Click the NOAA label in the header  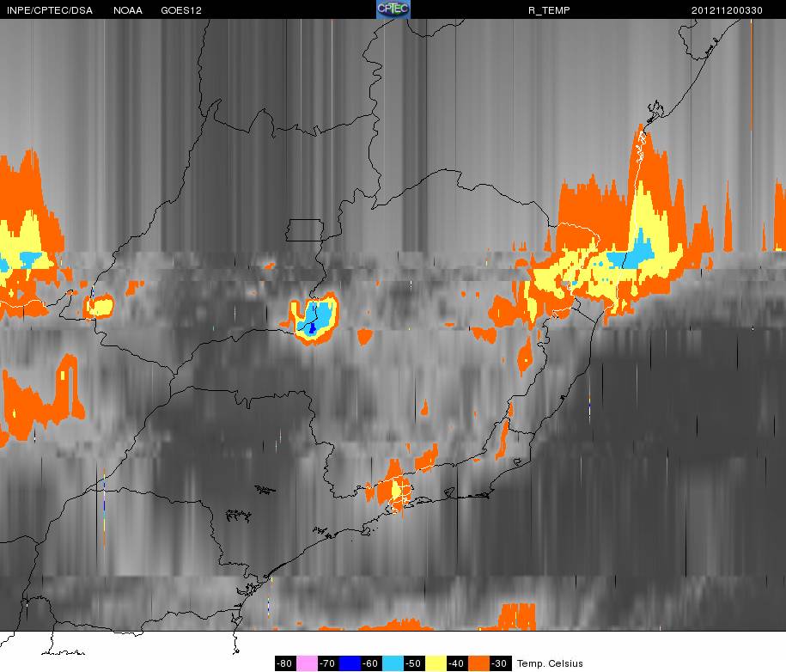(x=128, y=10)
